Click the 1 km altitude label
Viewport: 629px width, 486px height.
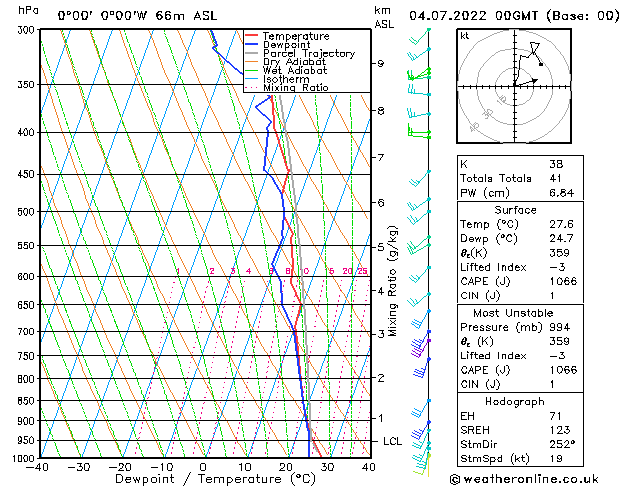pyautogui.click(x=381, y=418)
